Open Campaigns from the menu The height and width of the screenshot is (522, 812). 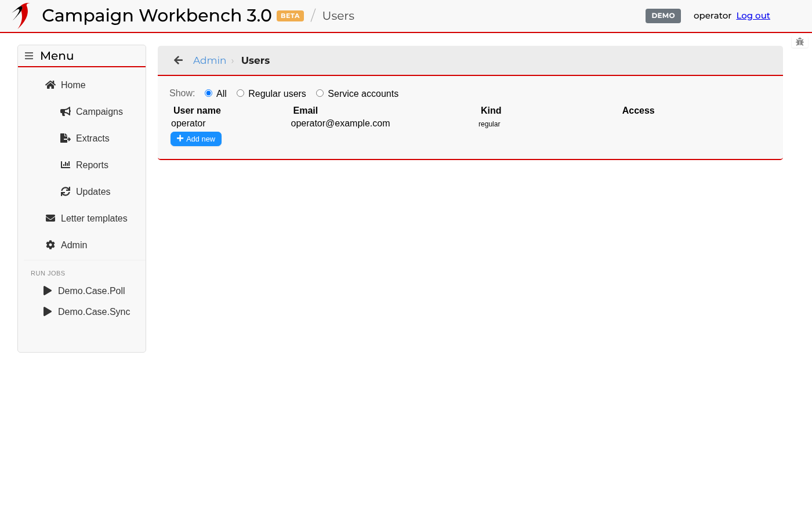(x=99, y=111)
